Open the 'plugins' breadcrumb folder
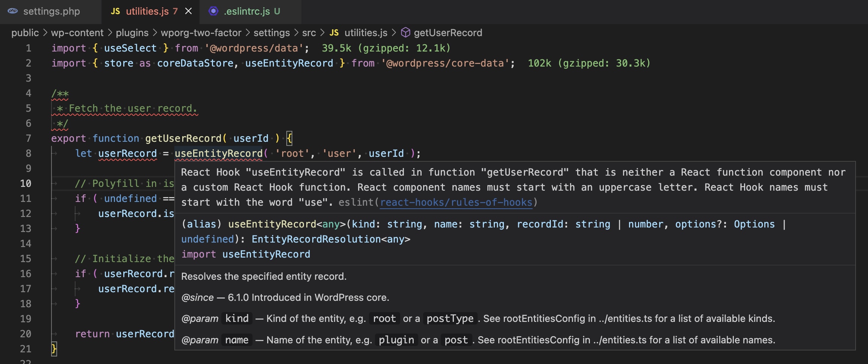This screenshot has height=364, width=868. pos(132,33)
